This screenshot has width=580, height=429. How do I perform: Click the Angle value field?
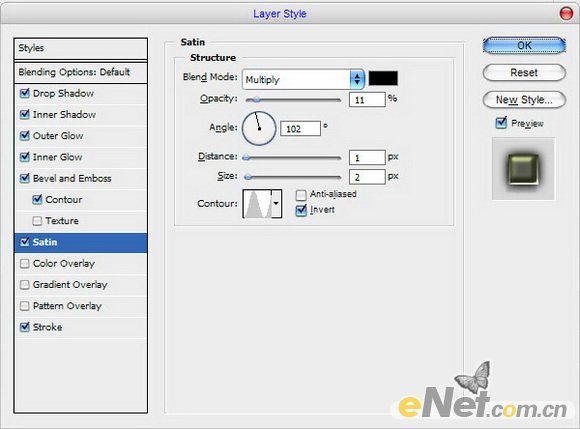coord(300,129)
